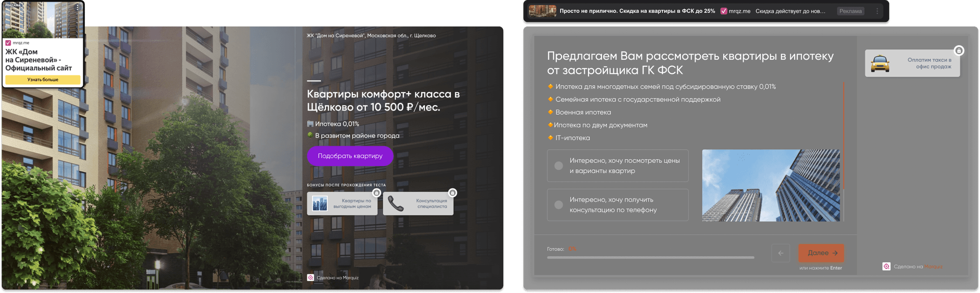The width and height of the screenshot is (980, 293).
Task: Click the quiz progress bar under 'Готово'
Action: (650, 258)
